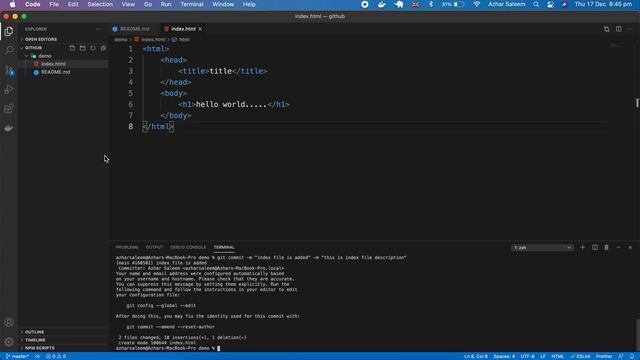Switch to the PROBLEMS panel tab
640x360 pixels.
[x=127, y=247]
